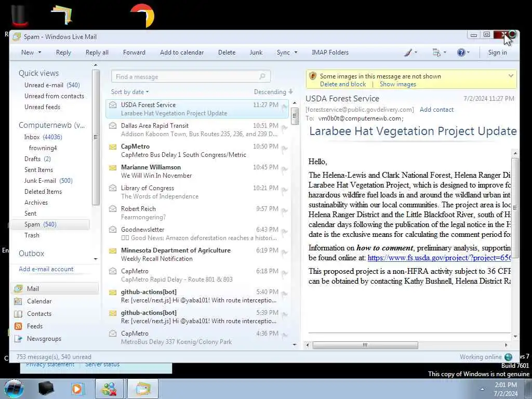
Task: Flag the CapMetro Rapid Delay message
Action: coord(284,273)
